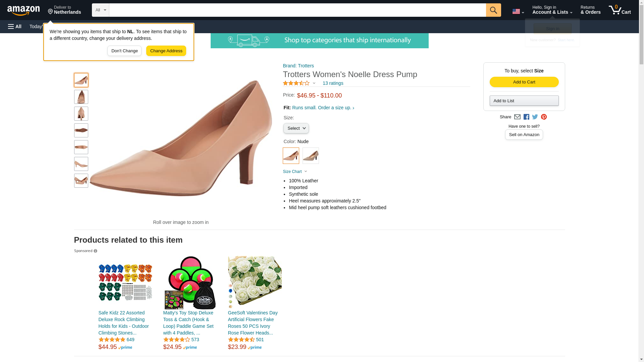Screen dimensions: 644x362
Task: Open Returns & Orders
Action: click(x=590, y=10)
